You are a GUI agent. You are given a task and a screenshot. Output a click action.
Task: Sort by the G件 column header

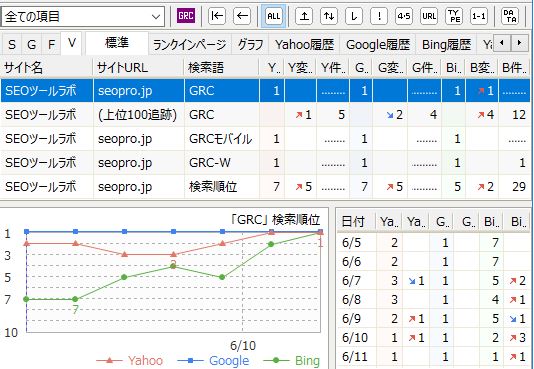(x=424, y=68)
